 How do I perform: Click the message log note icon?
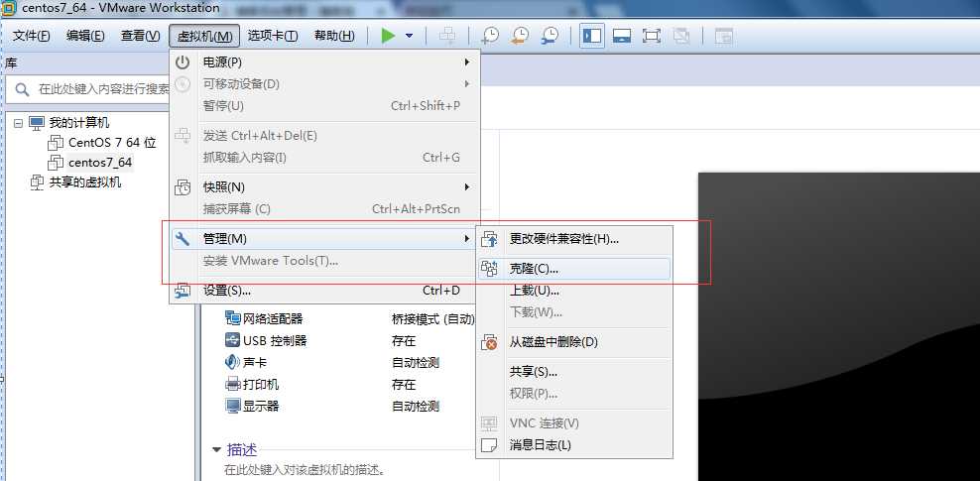489,445
